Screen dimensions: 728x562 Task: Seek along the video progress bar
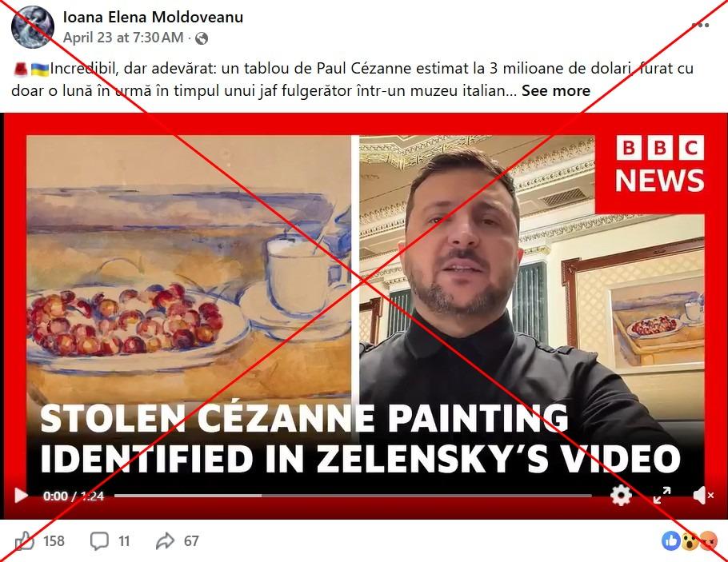[x=353, y=496]
